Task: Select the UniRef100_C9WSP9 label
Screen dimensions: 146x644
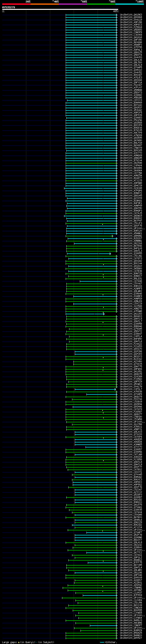Action: (x=131, y=32)
